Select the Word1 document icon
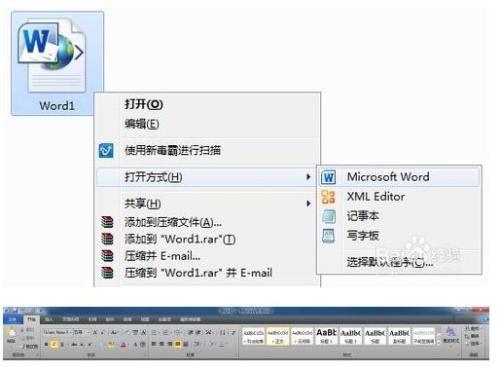 (57, 63)
